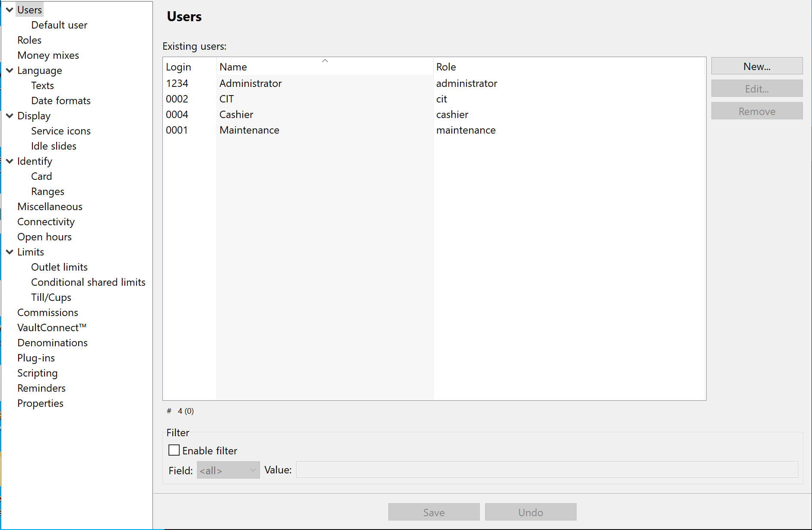Click the New button to add a user

click(757, 66)
